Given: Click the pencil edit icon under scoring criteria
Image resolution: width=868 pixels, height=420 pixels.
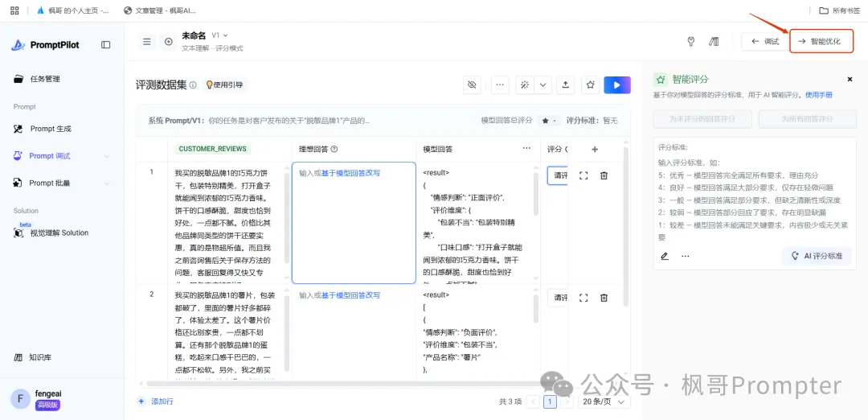Looking at the screenshot, I should [x=665, y=256].
